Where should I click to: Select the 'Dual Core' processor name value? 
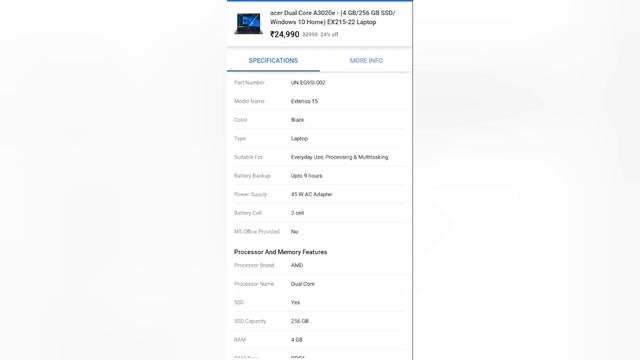tap(302, 284)
